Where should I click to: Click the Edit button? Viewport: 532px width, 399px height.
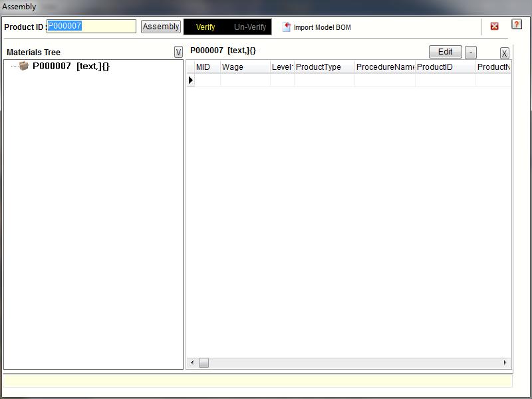445,52
